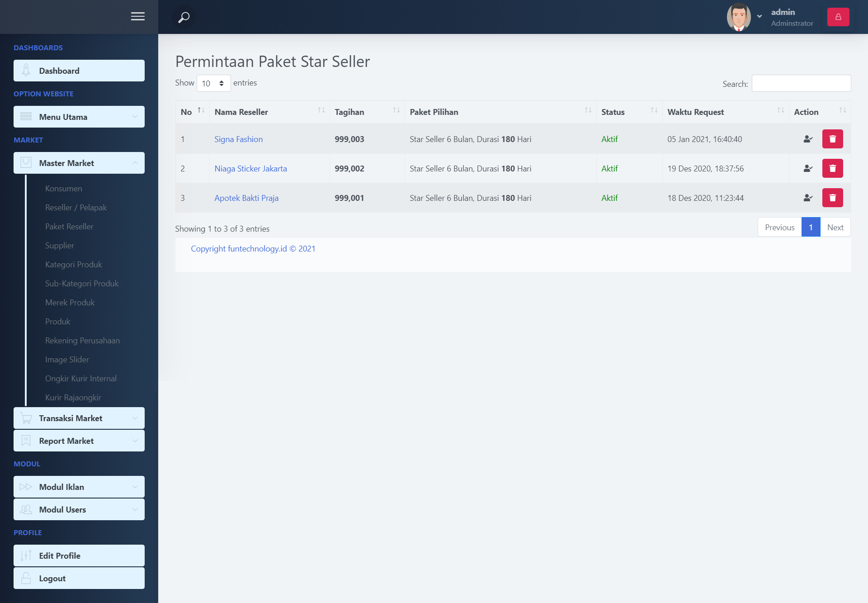Open the entries-per-page dropdown
Viewport: 868px width, 603px height.
click(x=213, y=83)
